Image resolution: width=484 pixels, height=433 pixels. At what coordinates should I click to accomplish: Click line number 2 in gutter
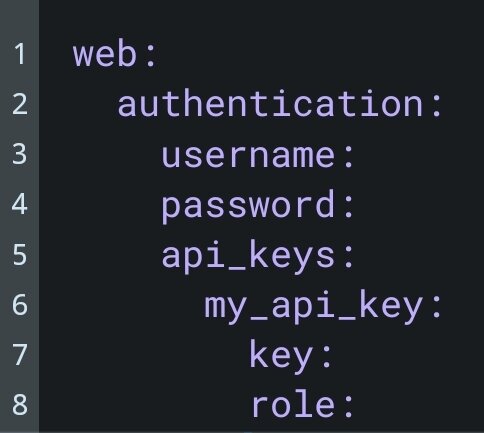click(x=20, y=104)
